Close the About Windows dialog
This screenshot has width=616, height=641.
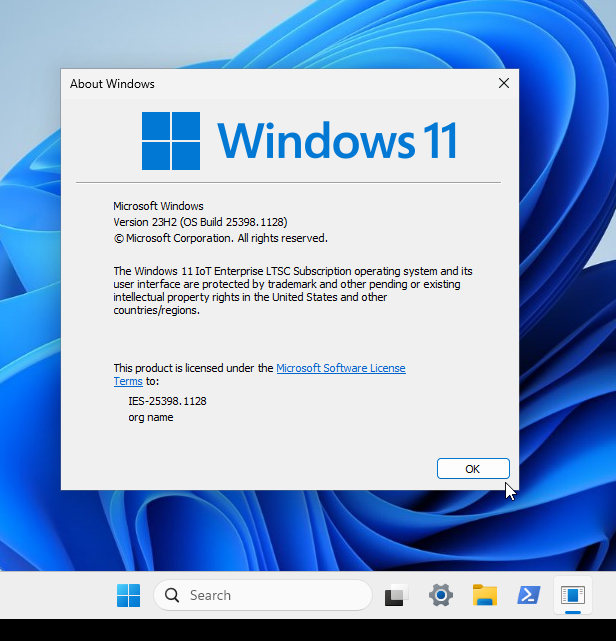point(504,83)
